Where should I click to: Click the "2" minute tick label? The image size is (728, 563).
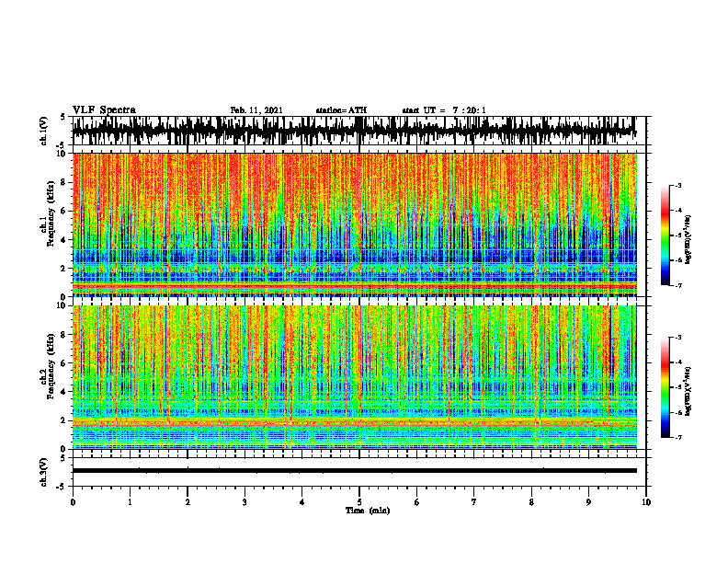(x=188, y=502)
